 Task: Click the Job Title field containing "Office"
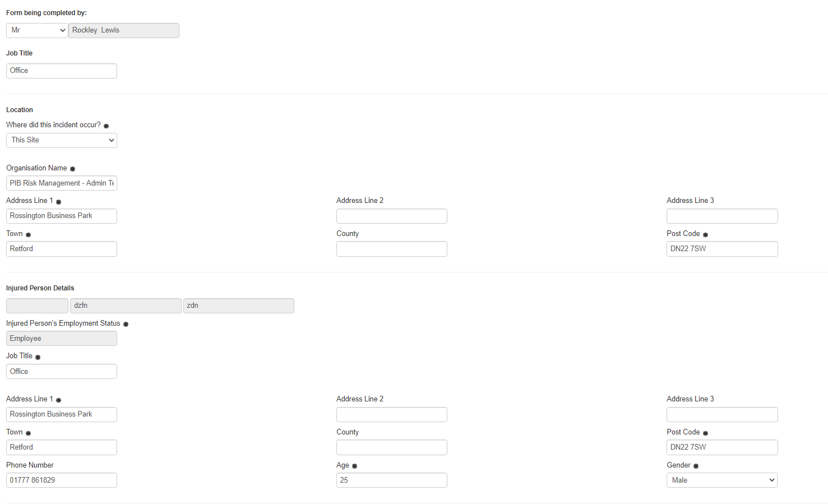[x=61, y=71]
